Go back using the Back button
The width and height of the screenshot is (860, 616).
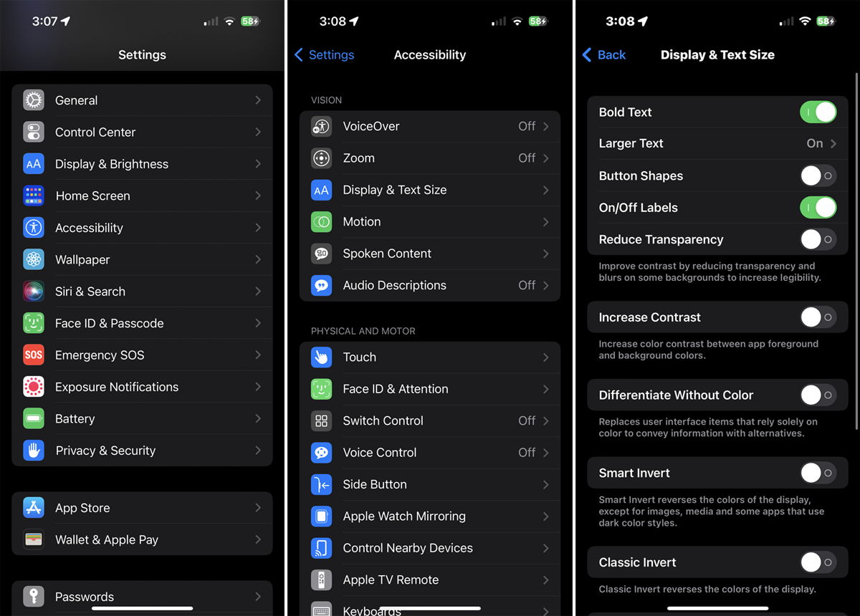[604, 55]
